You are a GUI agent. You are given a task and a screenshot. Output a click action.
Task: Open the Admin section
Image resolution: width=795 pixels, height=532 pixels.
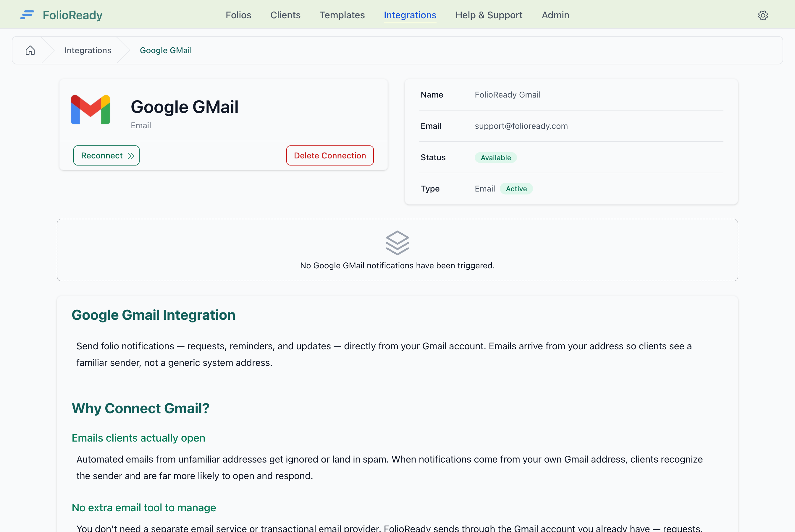pyautogui.click(x=555, y=15)
